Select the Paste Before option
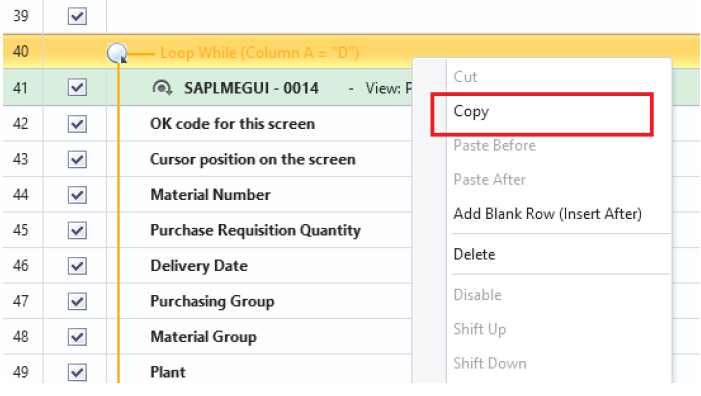The height and width of the screenshot is (396, 701). coord(494,145)
